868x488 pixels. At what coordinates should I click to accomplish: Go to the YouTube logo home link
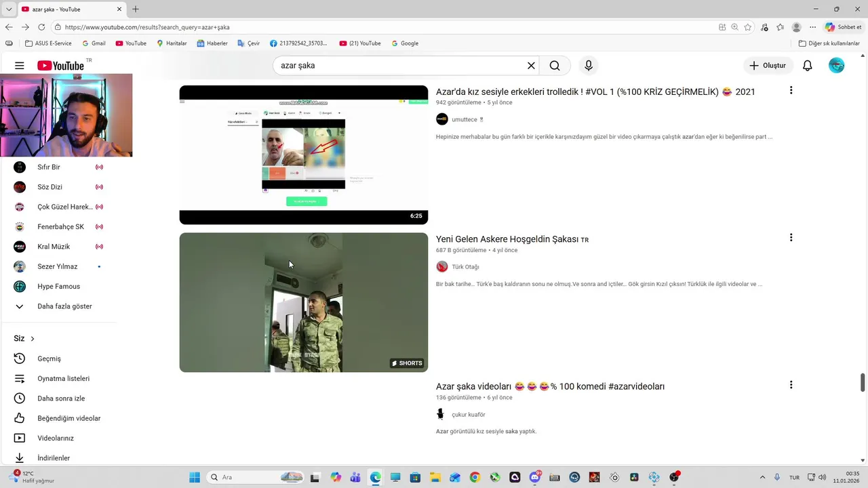(60, 66)
